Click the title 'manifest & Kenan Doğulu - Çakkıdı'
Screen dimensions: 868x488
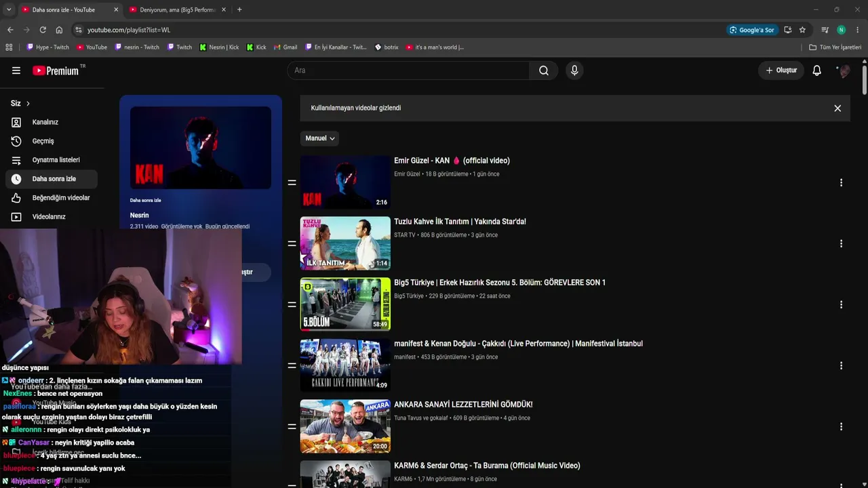[518, 344]
